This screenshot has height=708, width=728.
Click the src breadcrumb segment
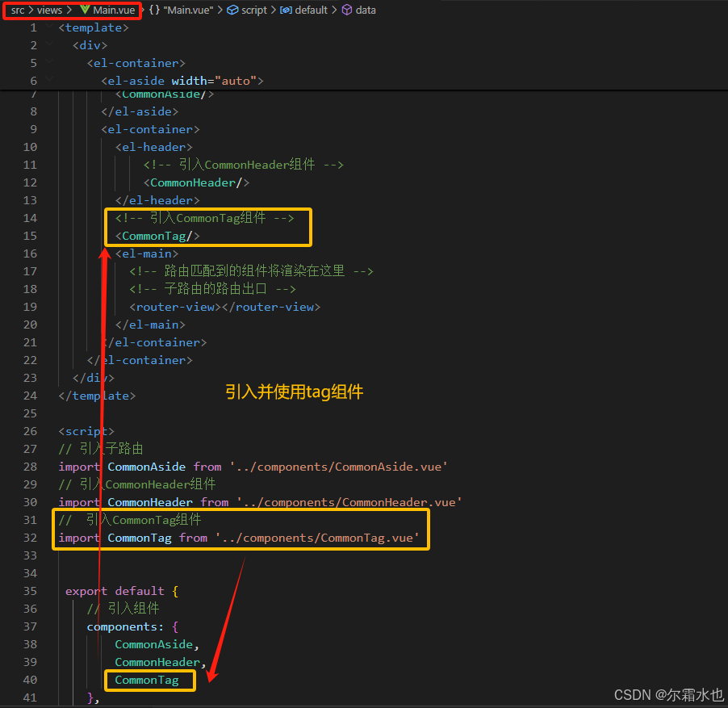pos(18,10)
